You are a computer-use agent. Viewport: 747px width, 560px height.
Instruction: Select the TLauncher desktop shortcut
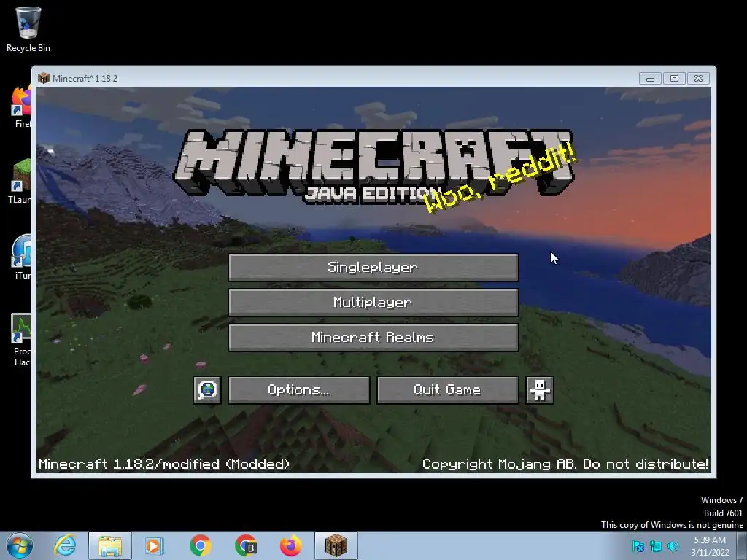coord(20,182)
